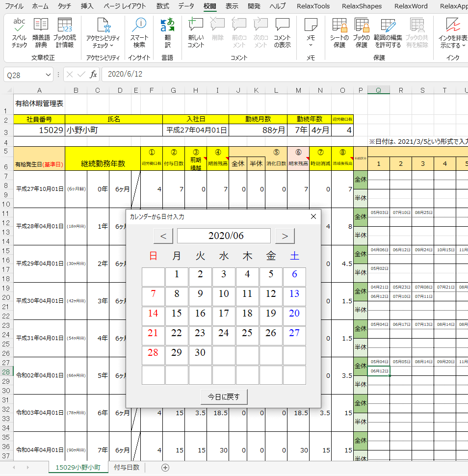468x476 pixels.
Task: Run the スペルチェック spell check tool
Action: click(19, 33)
